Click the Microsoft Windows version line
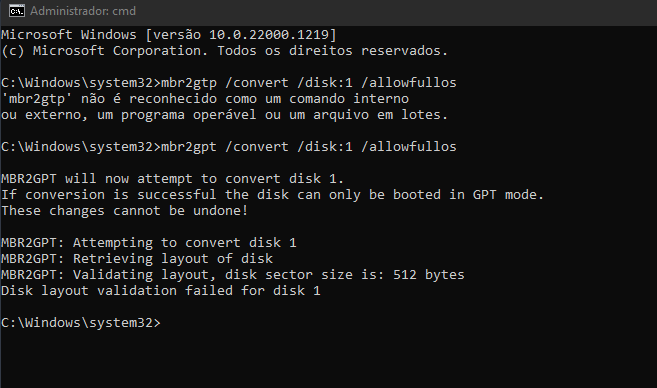Image resolution: width=657 pixels, height=388 pixels. coord(168,34)
